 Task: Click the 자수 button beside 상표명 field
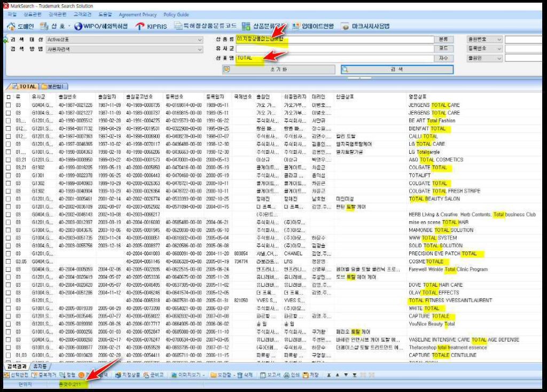(x=443, y=58)
